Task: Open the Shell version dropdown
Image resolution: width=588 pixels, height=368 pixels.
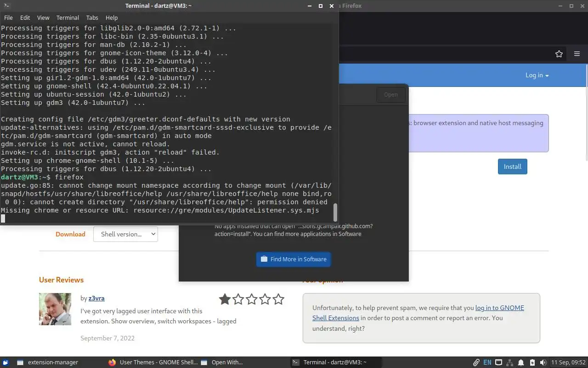Action: (125, 234)
